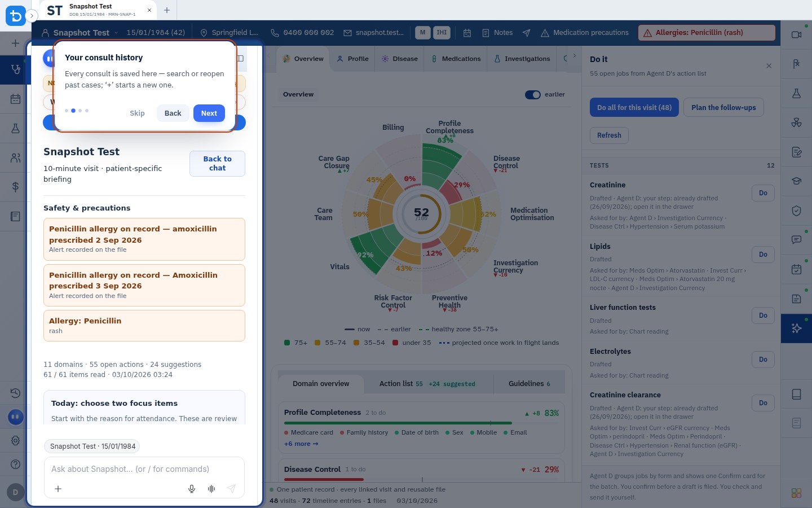Viewport: 812px width, 508px height.
Task: Click 'Plan the follow-ups' button
Action: pyautogui.click(x=723, y=108)
